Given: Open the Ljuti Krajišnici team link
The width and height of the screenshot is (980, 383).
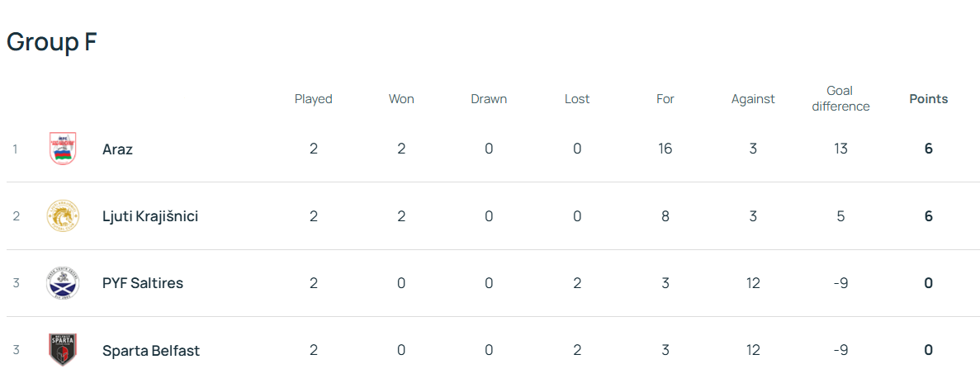Looking at the screenshot, I should [x=150, y=216].
